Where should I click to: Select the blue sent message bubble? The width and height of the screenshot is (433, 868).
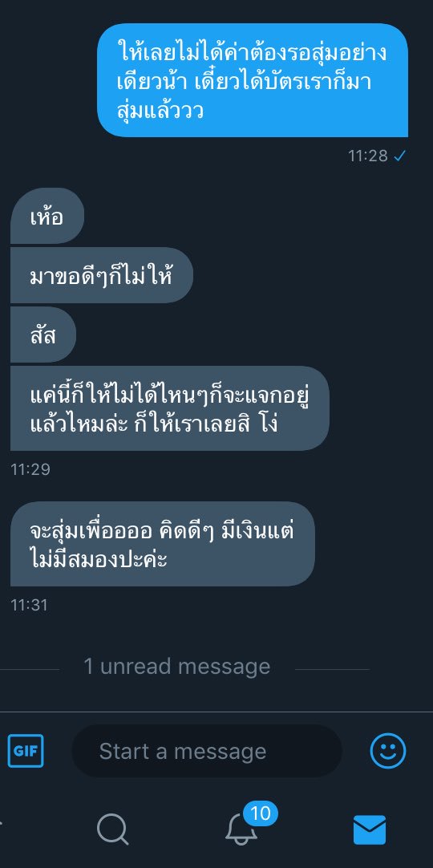click(253, 80)
